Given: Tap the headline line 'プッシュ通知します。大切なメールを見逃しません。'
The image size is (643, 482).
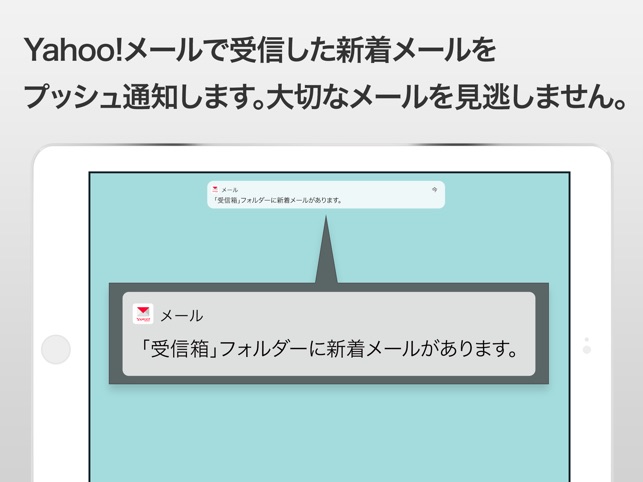Looking at the screenshot, I should (325, 97).
